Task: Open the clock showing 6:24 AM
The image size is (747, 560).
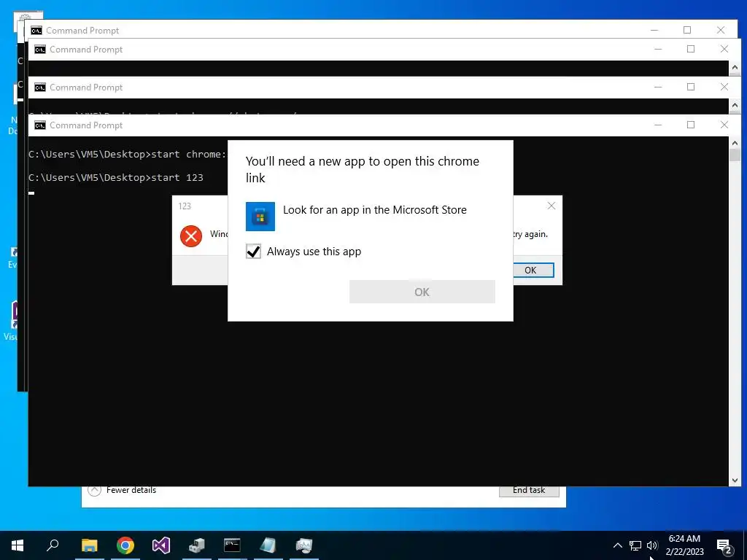Action: coord(684,545)
